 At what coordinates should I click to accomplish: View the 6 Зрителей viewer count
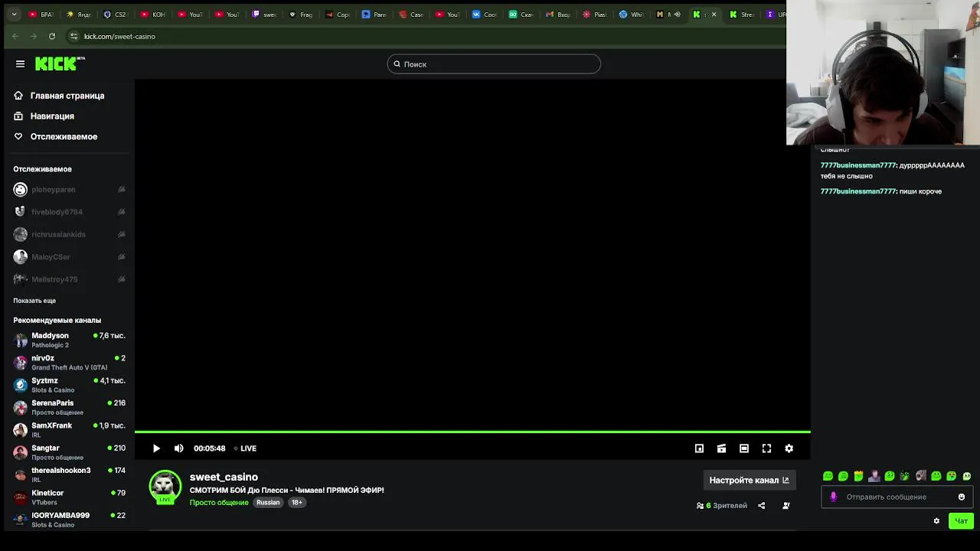pyautogui.click(x=722, y=506)
